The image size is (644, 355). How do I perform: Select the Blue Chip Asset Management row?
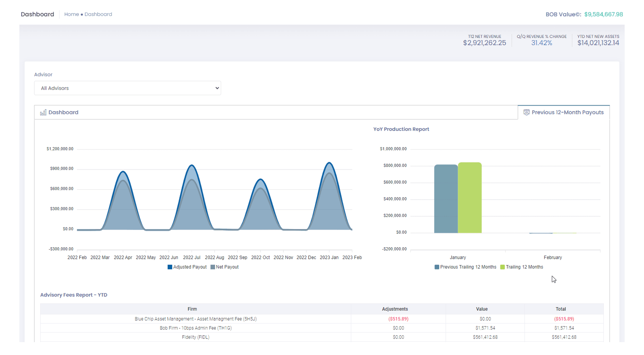click(196, 319)
